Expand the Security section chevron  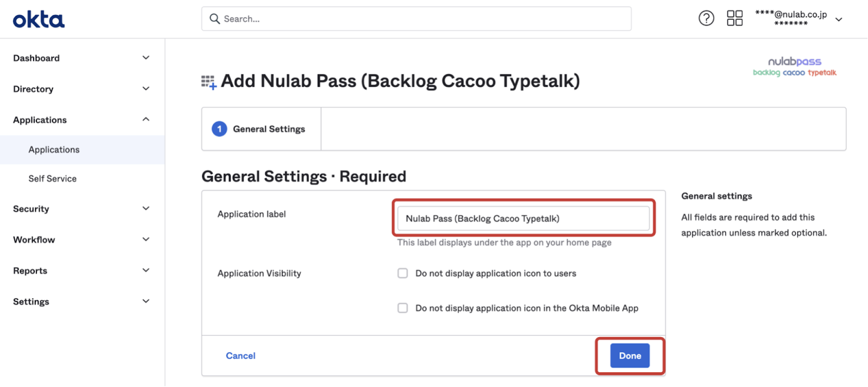146,208
